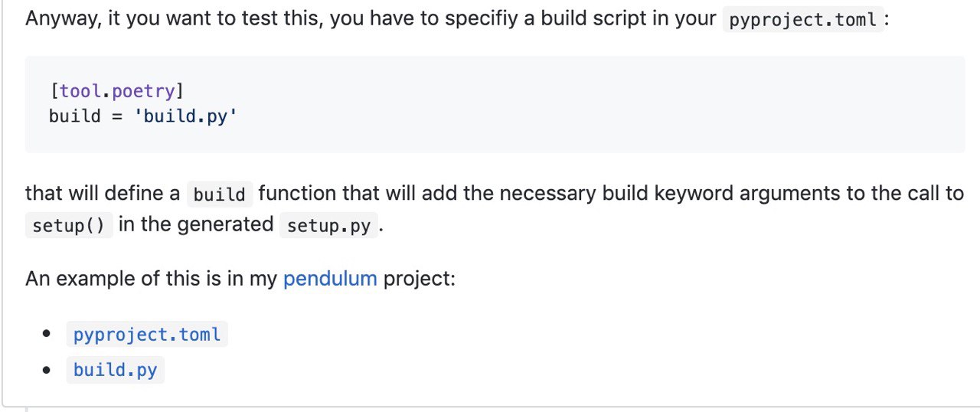Click the [tool.poetry] line in code block

(x=116, y=92)
